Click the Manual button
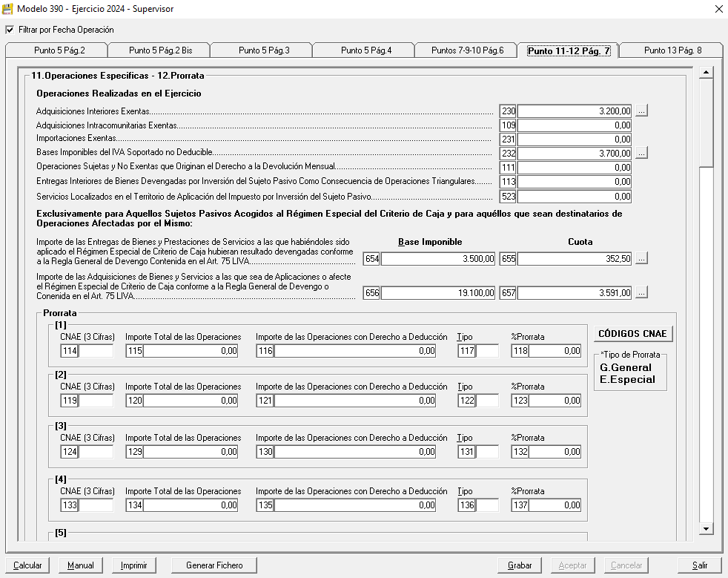728x578 pixels. click(80, 565)
